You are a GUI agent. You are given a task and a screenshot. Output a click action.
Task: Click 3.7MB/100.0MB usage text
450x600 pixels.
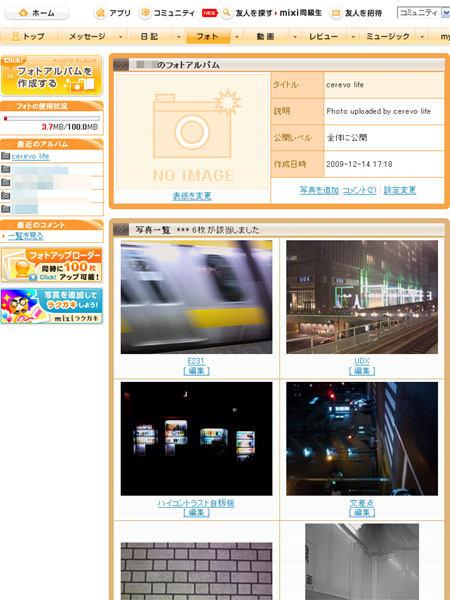tap(70, 127)
